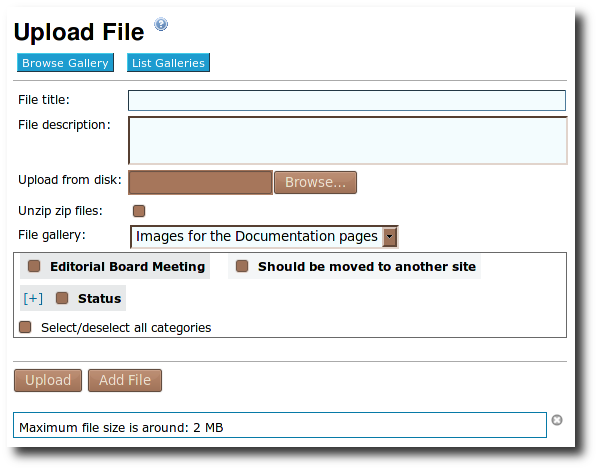Image resolution: width=598 pixels, height=470 pixels.
Task: Click the Browse Gallery button
Action: point(65,63)
